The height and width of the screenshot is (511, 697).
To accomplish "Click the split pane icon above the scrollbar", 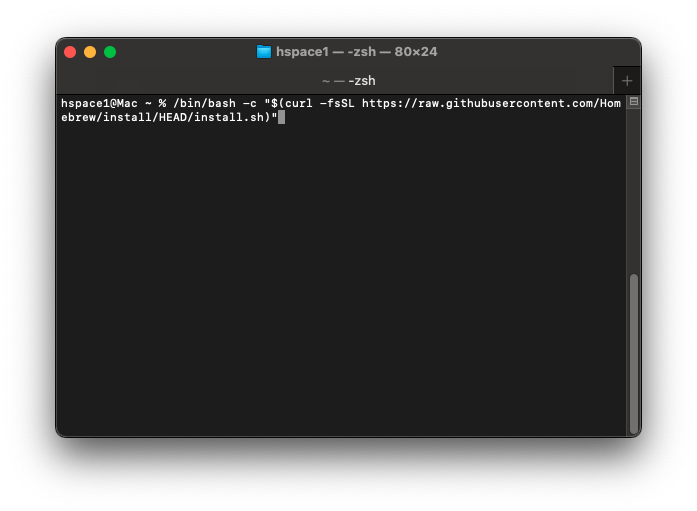I will pyautogui.click(x=634, y=102).
